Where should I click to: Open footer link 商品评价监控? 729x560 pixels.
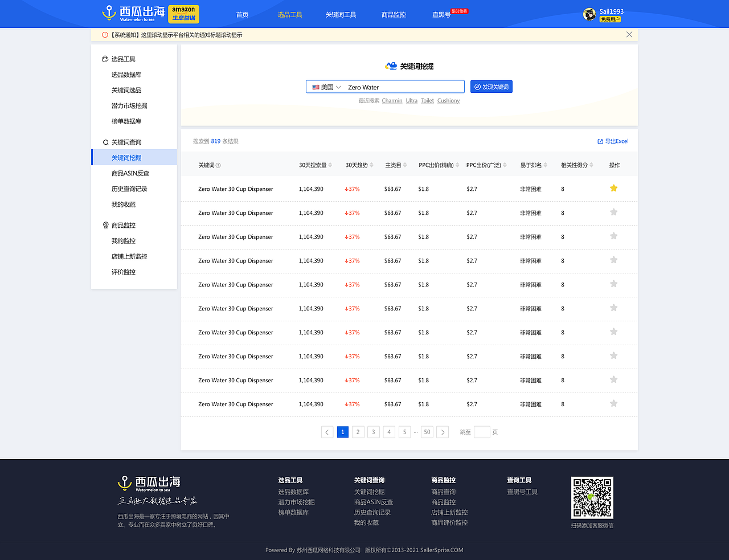point(449,523)
